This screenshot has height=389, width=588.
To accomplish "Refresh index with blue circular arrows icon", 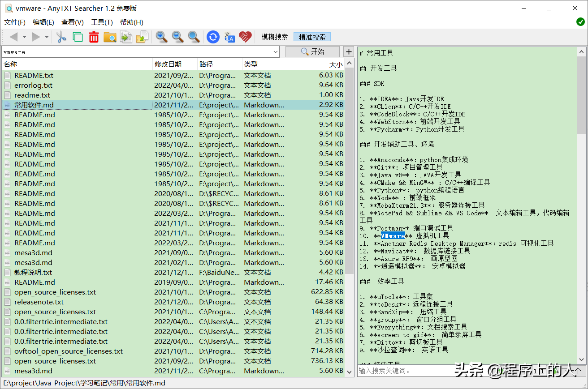I will pyautogui.click(x=213, y=37).
